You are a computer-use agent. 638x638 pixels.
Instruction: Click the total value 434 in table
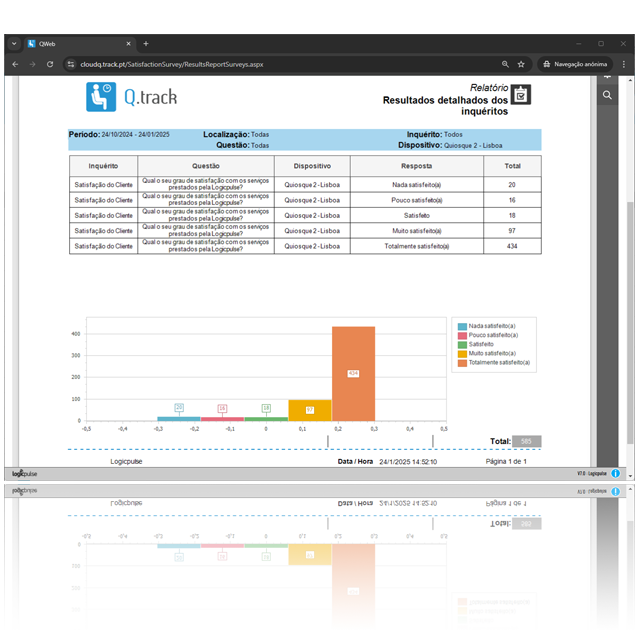point(512,246)
